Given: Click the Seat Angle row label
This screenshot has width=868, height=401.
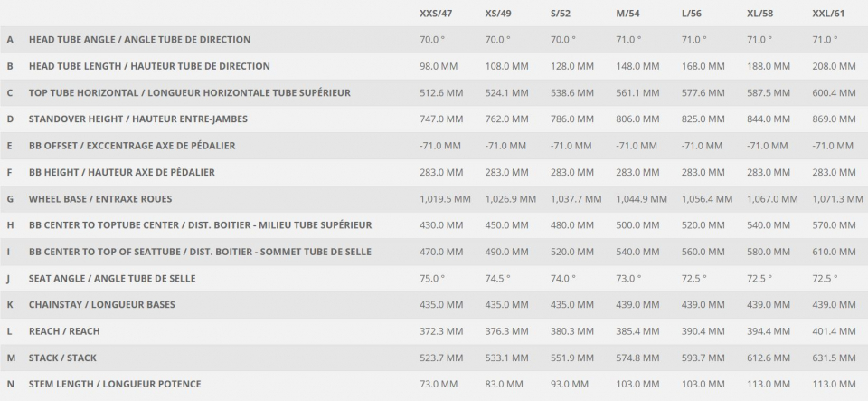Looking at the screenshot, I should [112, 278].
